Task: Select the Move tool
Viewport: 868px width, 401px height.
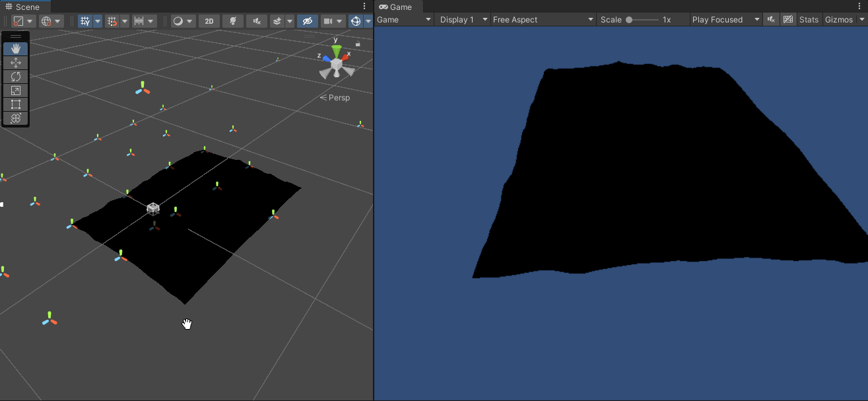Action: click(16, 62)
